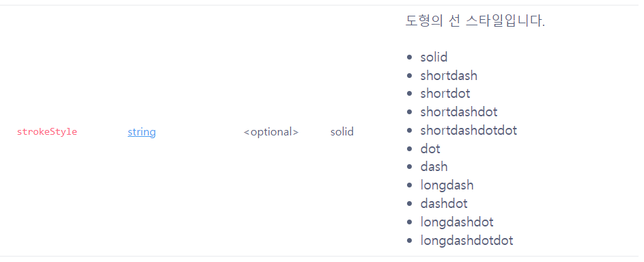Select the shortdashdotdot list item
This screenshot has width=644, height=262.
(x=468, y=131)
